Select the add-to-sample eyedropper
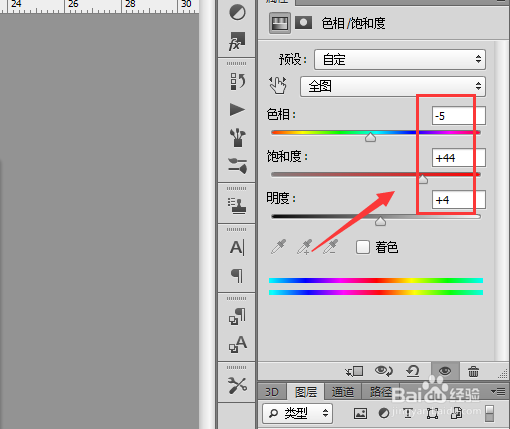 click(x=304, y=247)
